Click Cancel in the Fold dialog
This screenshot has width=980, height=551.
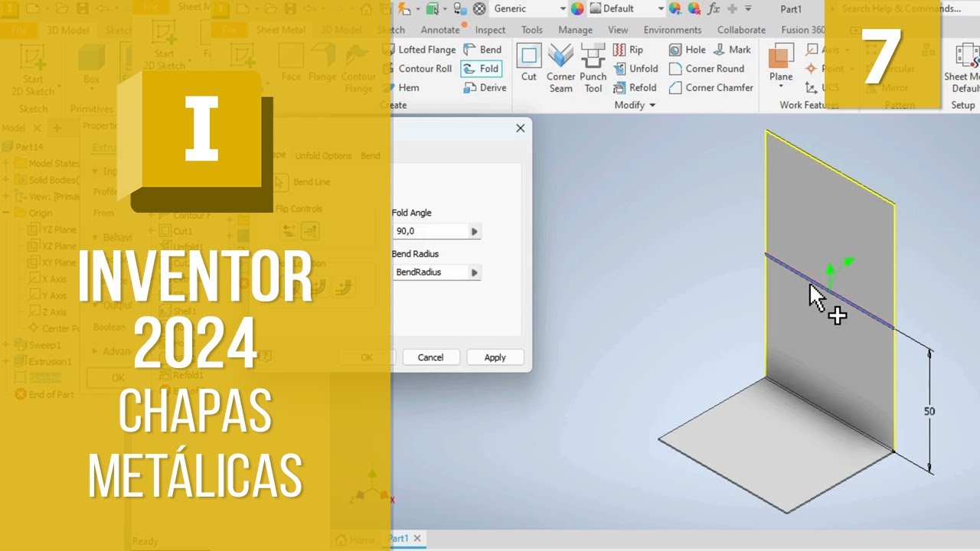click(x=430, y=357)
